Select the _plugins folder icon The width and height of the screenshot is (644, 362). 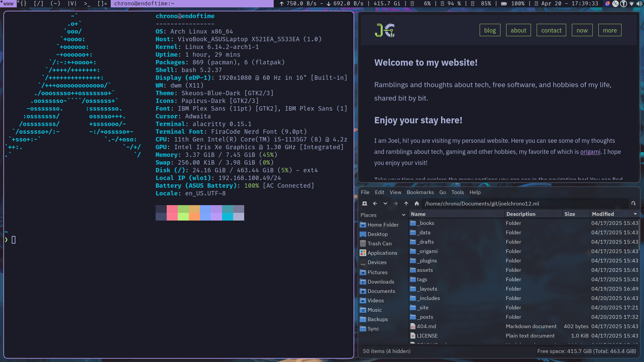point(413,260)
